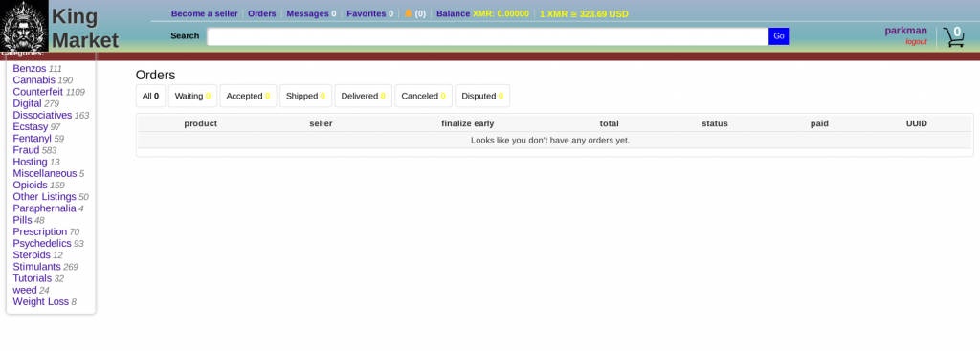Click the Orders page heading
This screenshot has height=351, width=980.
point(156,75)
